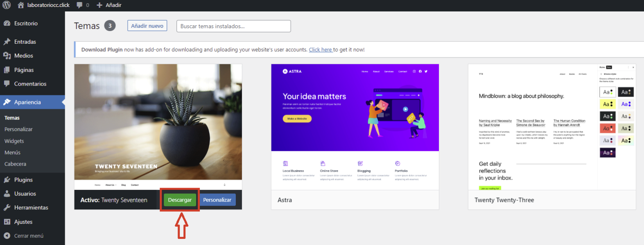
Task: Click the Escritorio dashboard icon
Action: pos(7,23)
